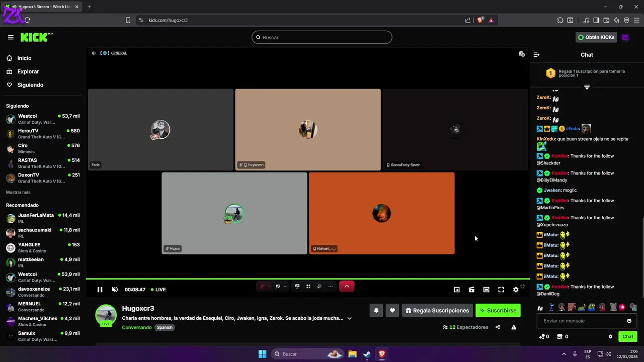Unmute the stream audio
The width and height of the screenshot is (644, 362).
point(115,290)
